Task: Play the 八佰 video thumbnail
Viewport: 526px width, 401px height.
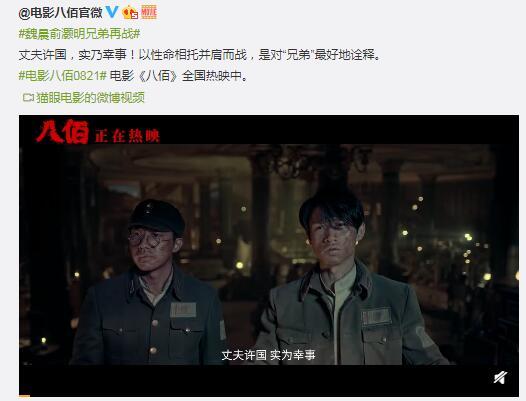Action: tap(269, 256)
